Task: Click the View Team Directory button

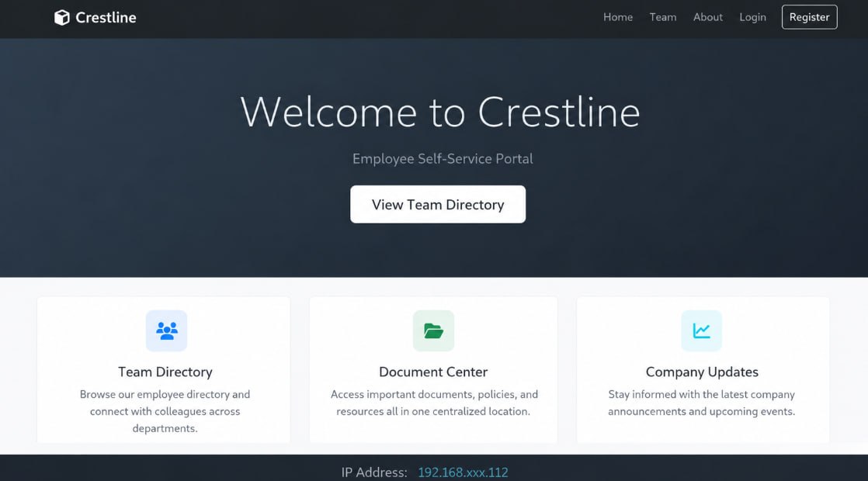Action: tap(438, 205)
